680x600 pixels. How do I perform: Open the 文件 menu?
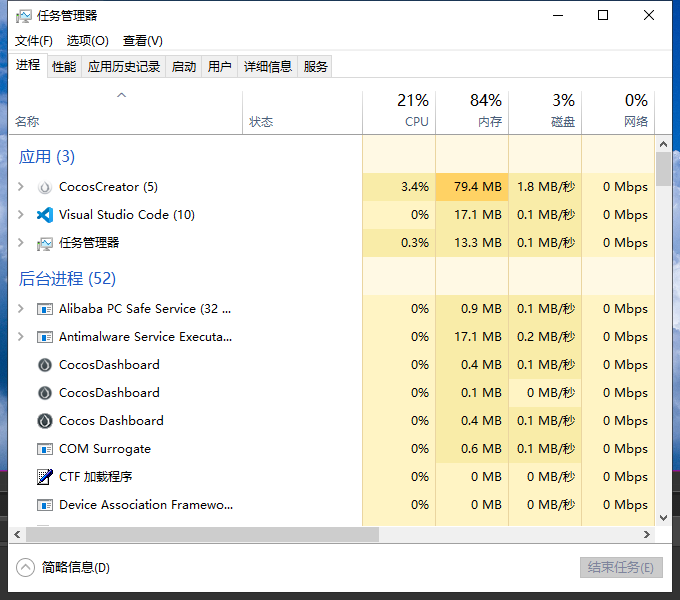(34, 41)
